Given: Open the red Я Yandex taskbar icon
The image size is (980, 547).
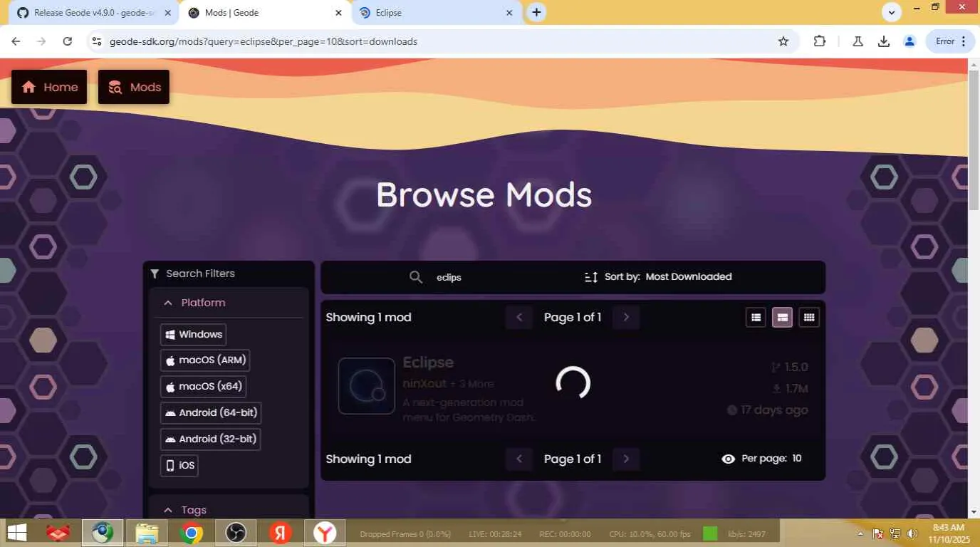Looking at the screenshot, I should 280,533.
